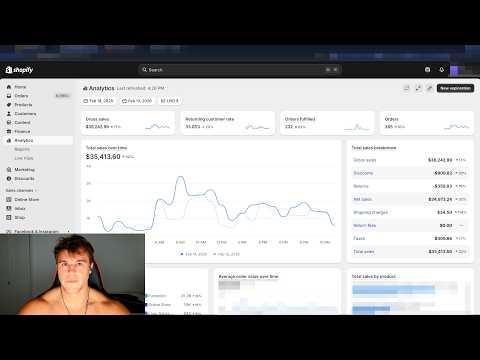480x360 pixels.
Task: Click the $35,413.60 total sales value
Action: click(x=103, y=157)
